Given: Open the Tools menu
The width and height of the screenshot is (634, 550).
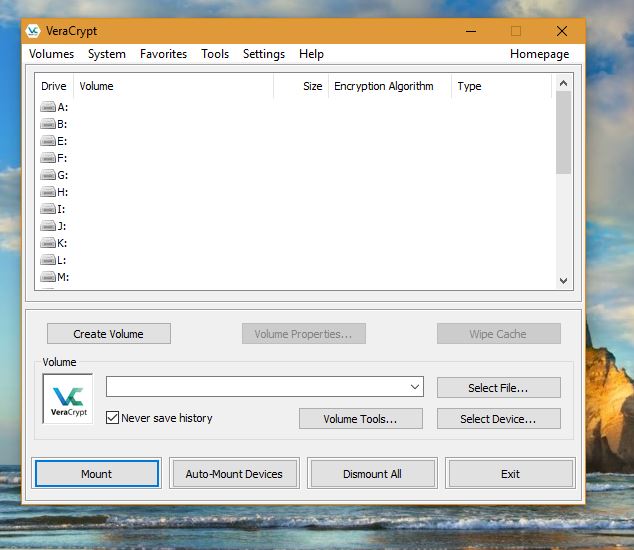Looking at the screenshot, I should [x=215, y=54].
